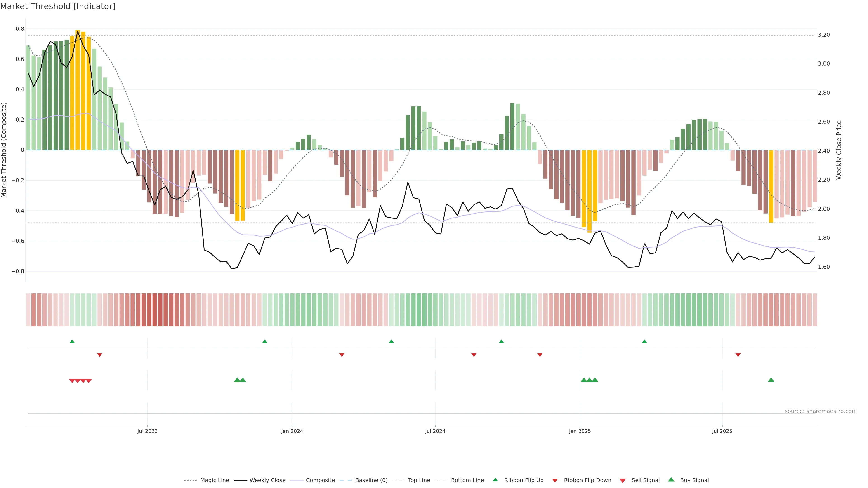Click the Sell Signal legend icon
The height and width of the screenshot is (488, 868).
pyautogui.click(x=623, y=481)
